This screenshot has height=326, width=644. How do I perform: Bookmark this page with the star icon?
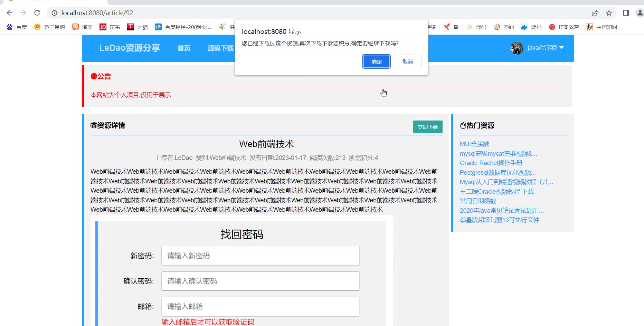[x=609, y=13]
